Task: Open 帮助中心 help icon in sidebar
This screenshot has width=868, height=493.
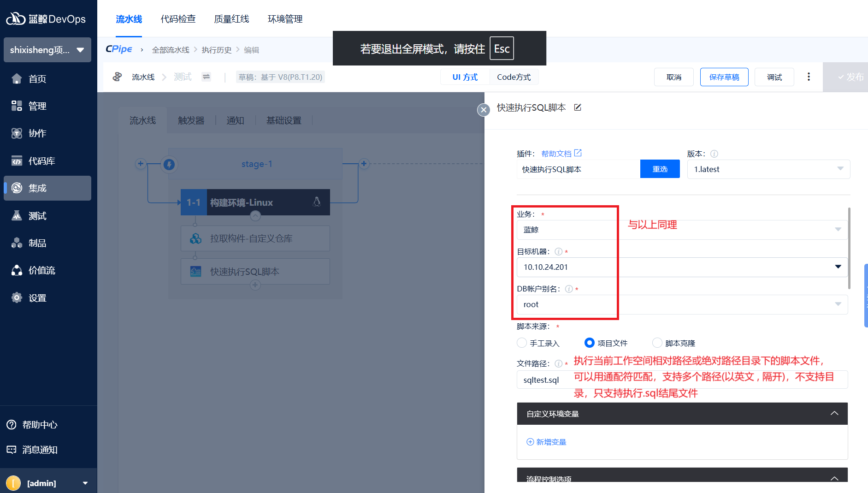Action: 12,425
